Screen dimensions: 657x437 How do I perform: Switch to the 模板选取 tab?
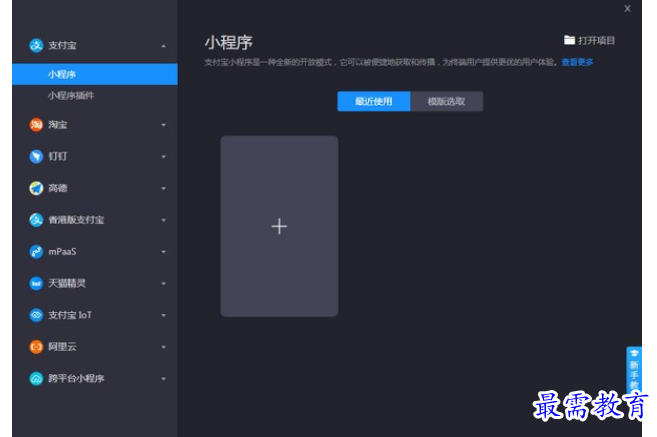[447, 101]
